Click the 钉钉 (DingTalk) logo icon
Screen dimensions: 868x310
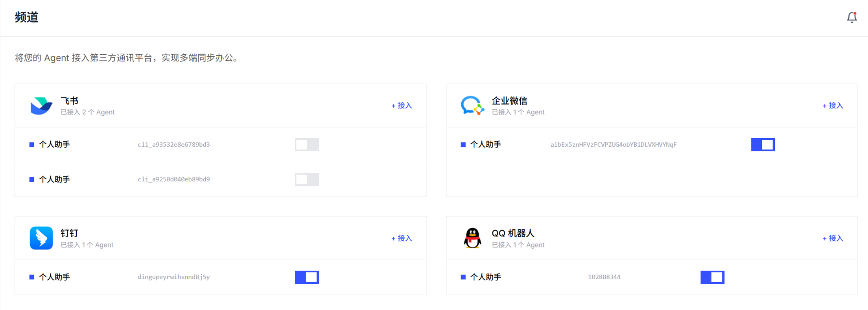coord(41,238)
